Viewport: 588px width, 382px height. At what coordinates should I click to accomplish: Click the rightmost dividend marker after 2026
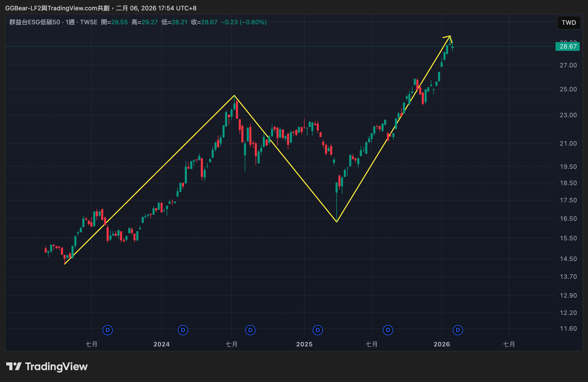(458, 330)
